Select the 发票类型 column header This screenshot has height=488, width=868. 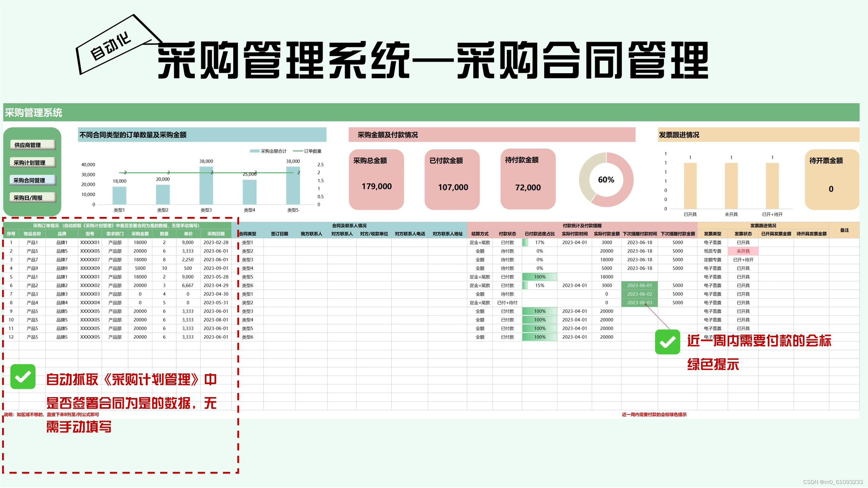pos(712,234)
